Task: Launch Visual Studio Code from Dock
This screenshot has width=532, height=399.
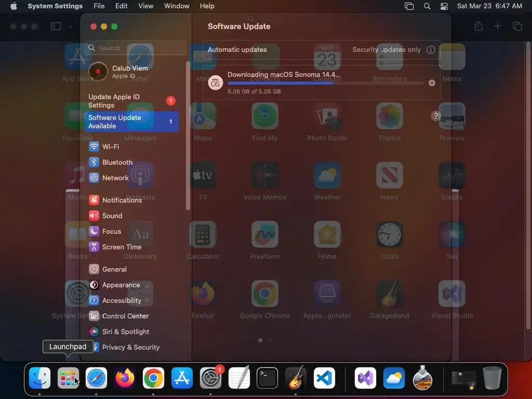Action: coord(324,378)
